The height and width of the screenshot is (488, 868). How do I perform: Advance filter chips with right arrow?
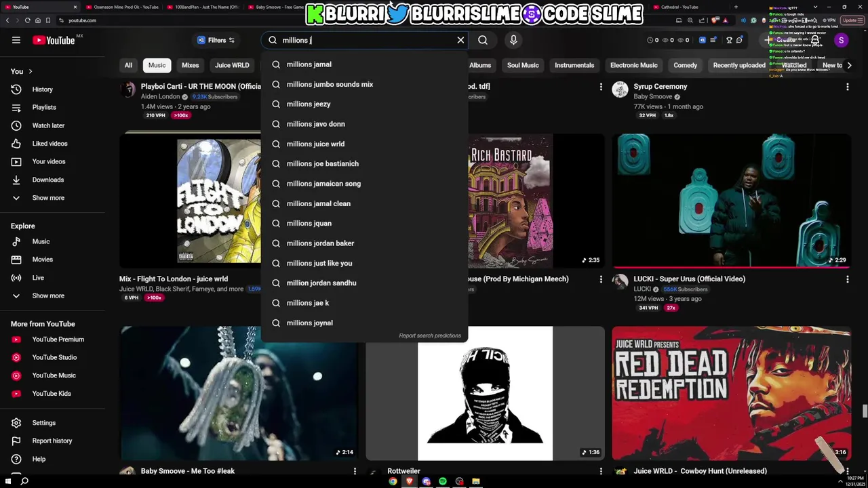pyautogui.click(x=849, y=65)
